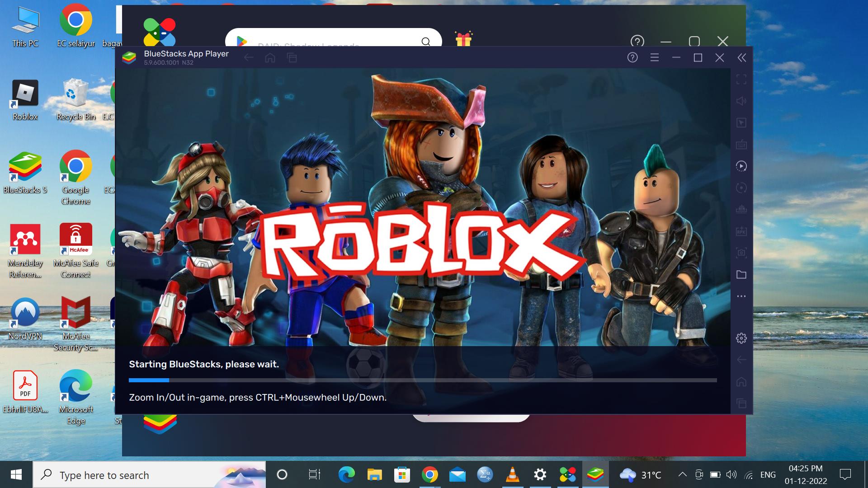Click help icon in background BlueStacks X window

coord(637,42)
